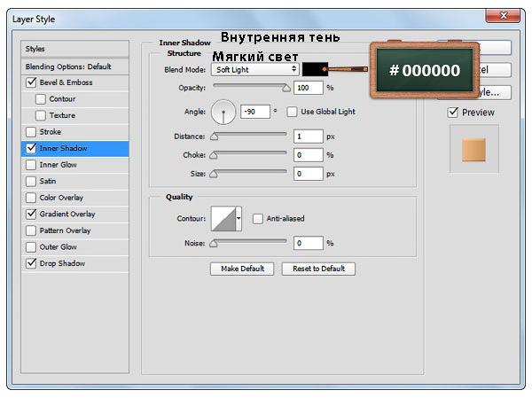Click the orange style preview thumbnail
This screenshot has height=398, width=532.
(474, 149)
